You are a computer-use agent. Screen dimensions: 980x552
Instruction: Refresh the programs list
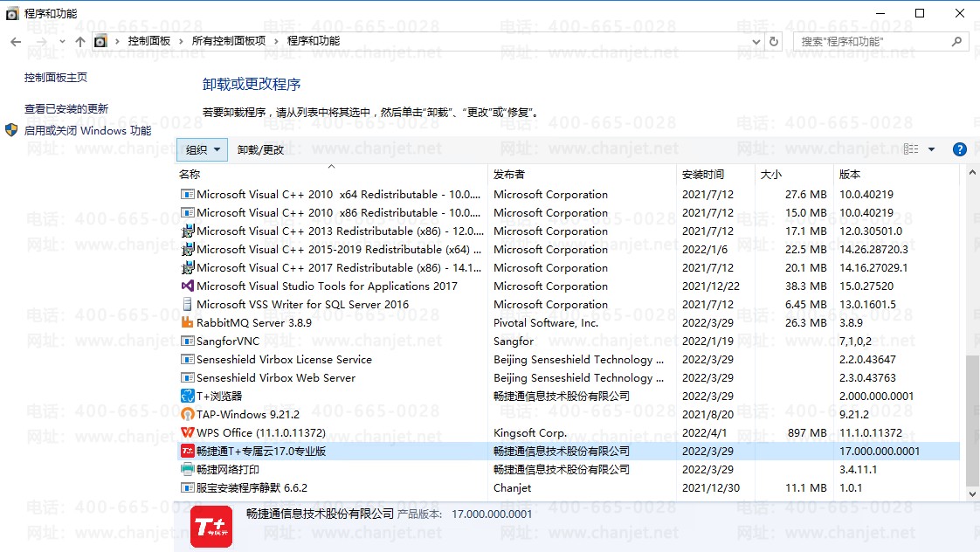(774, 41)
